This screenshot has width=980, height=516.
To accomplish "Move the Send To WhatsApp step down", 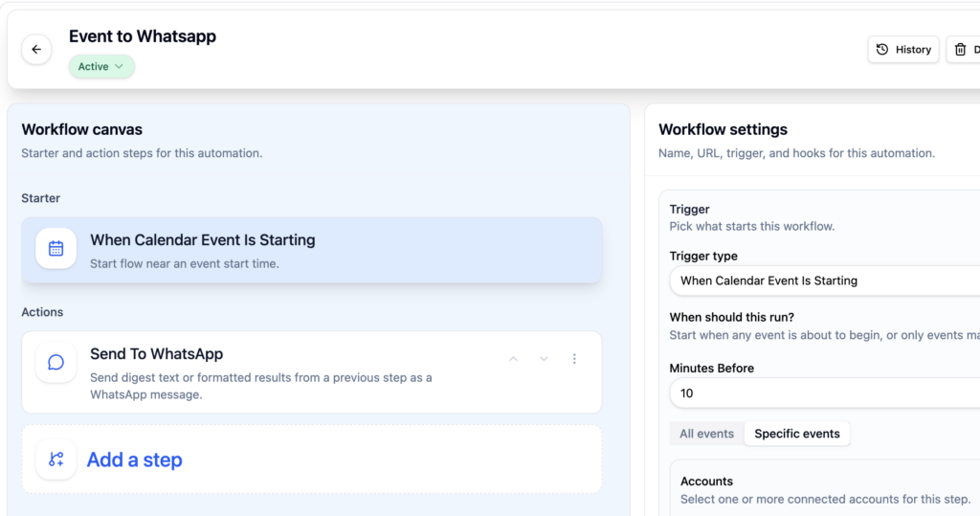I will coord(544,359).
